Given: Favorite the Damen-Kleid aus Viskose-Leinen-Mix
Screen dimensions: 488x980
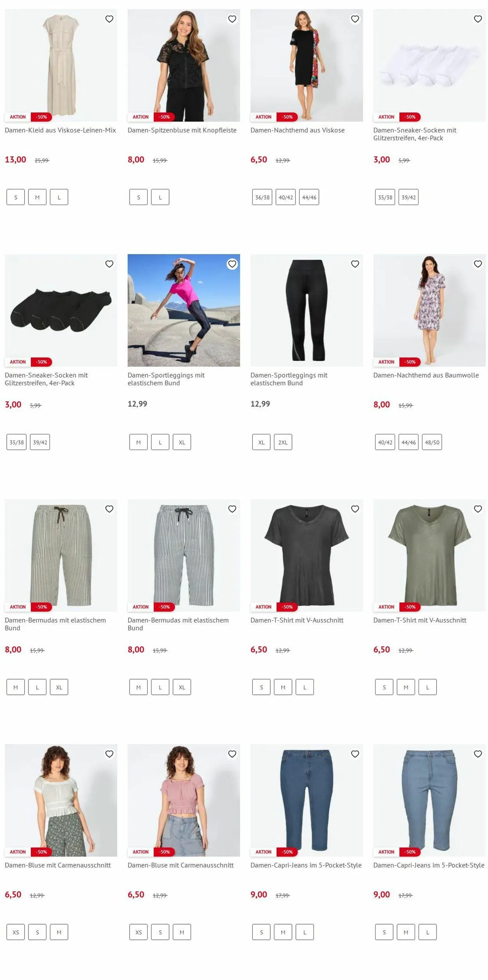Looking at the screenshot, I should tap(109, 19).
